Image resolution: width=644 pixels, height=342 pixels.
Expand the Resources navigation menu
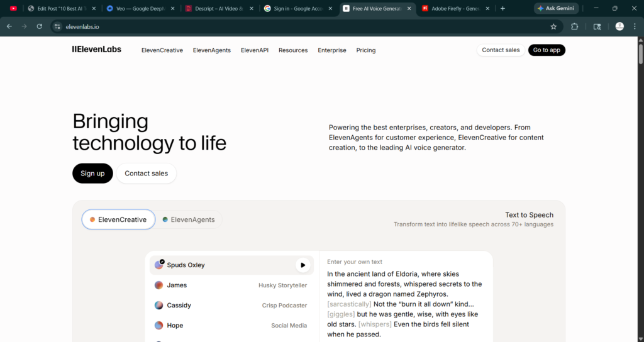[x=293, y=50]
